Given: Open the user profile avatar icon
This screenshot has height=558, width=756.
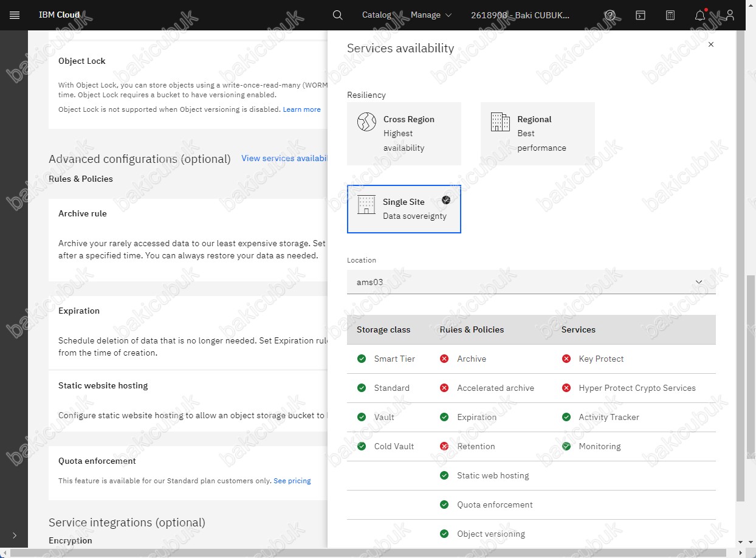Looking at the screenshot, I should [730, 15].
